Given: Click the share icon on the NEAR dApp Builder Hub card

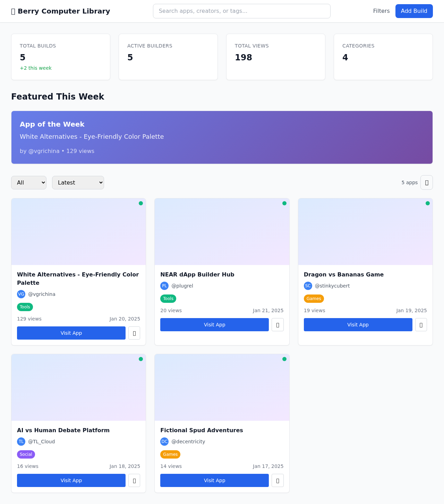Looking at the screenshot, I should 277,325.
